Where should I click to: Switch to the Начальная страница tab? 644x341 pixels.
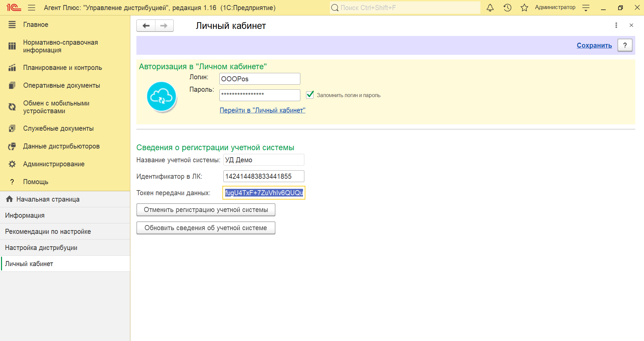coord(48,199)
